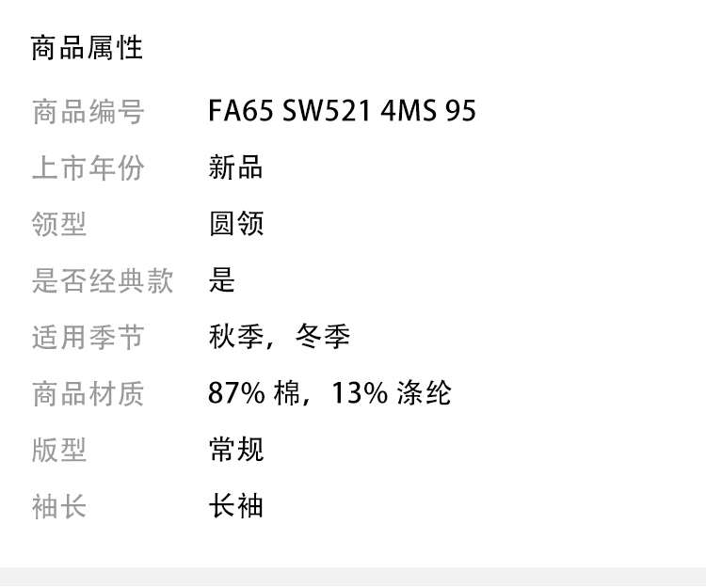
Task: Click the 圆领 collar type value
Action: tap(235, 225)
